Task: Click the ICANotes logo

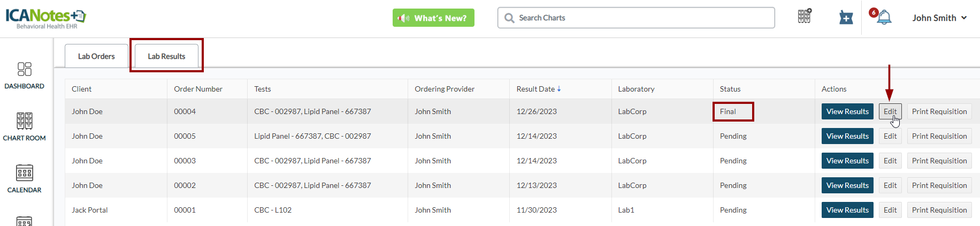Action: tap(46, 18)
